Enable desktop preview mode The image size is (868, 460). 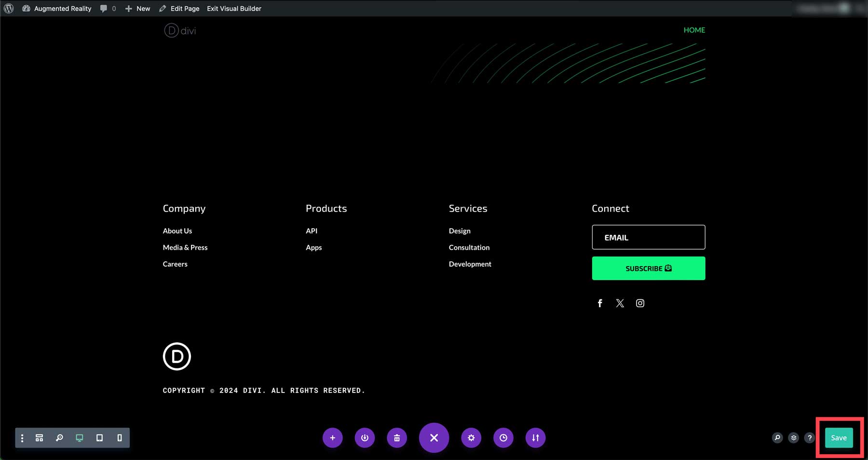(80, 438)
